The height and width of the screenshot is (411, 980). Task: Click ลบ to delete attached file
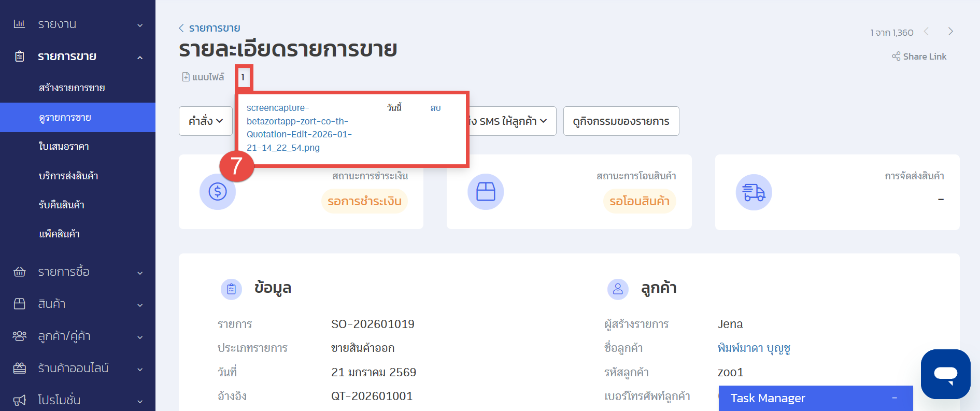(x=435, y=108)
